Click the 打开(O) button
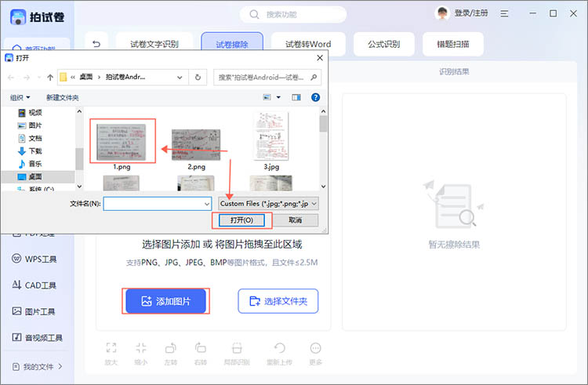 click(241, 220)
